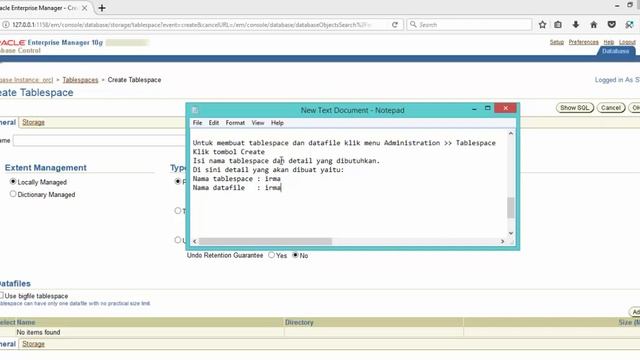Click Notepad horizontal scrollbar right arrow
This screenshot has height=360, width=640.
pyautogui.click(x=502, y=241)
